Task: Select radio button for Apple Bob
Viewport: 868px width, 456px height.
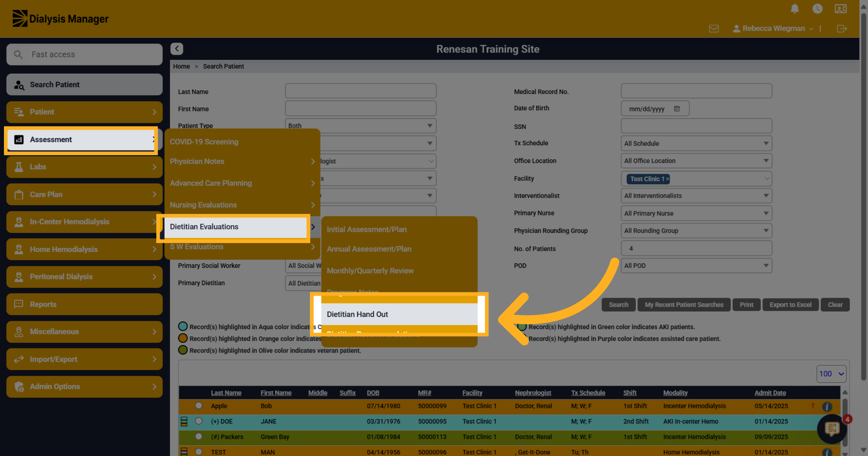Action: pyautogui.click(x=199, y=405)
